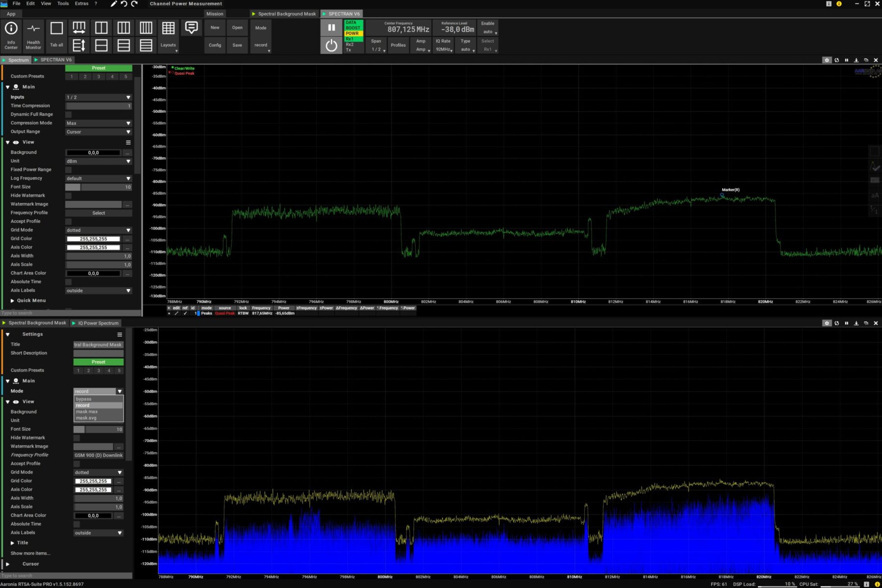Viewport: 882px width, 588px height.
Task: Pause the SPECTRAN V6 stream
Action: (x=331, y=27)
